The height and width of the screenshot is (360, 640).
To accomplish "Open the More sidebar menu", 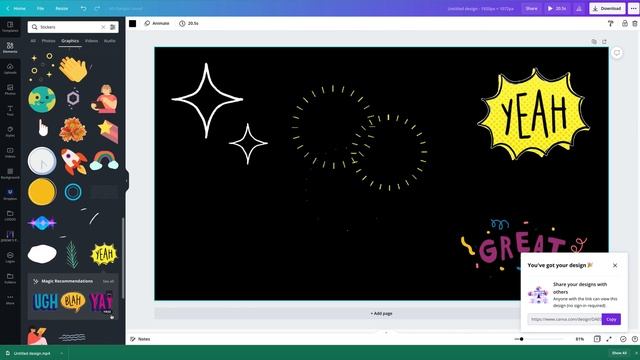I will tap(10, 299).
